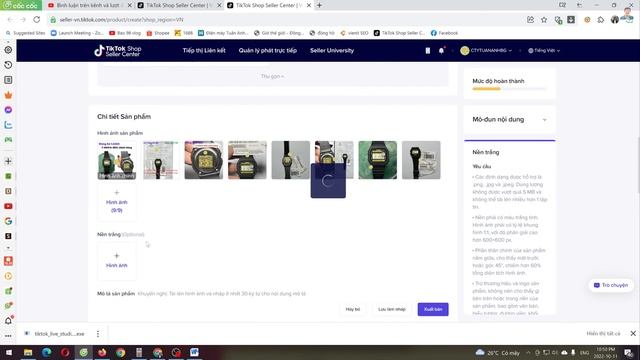Open sidebar notification bell at the bottom
This screenshot has width=640, height=360.
[x=8, y=321]
